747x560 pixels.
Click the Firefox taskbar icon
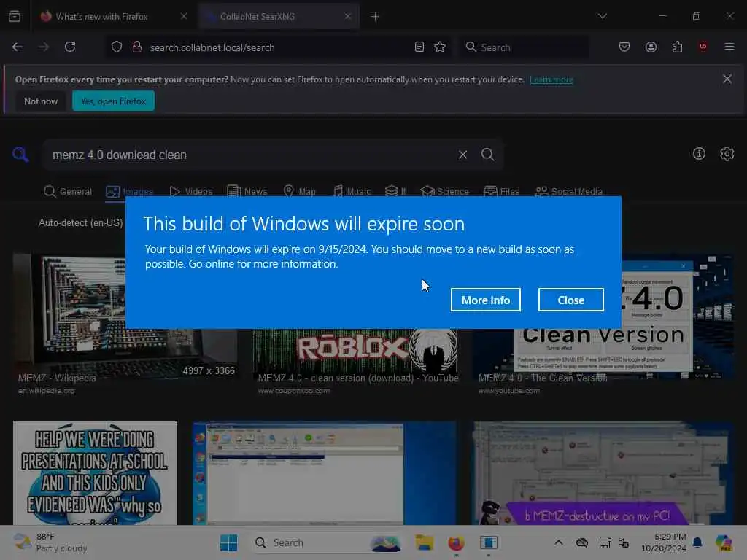(456, 542)
